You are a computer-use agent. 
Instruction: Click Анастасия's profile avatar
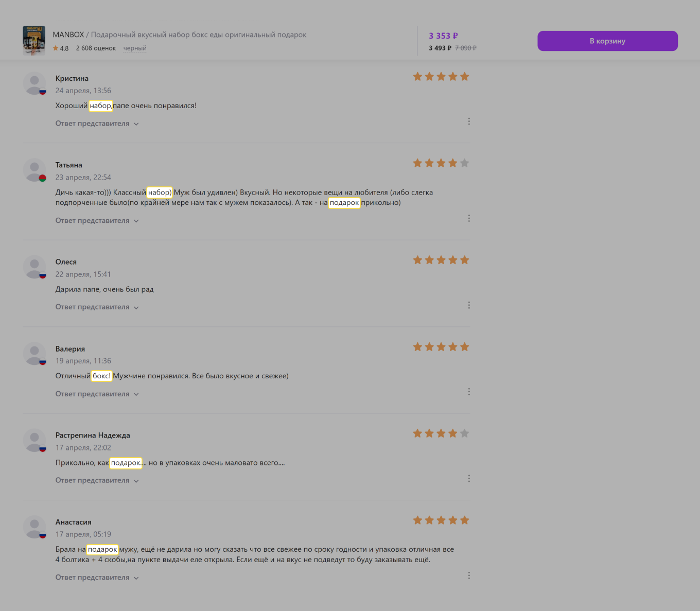pyautogui.click(x=34, y=527)
